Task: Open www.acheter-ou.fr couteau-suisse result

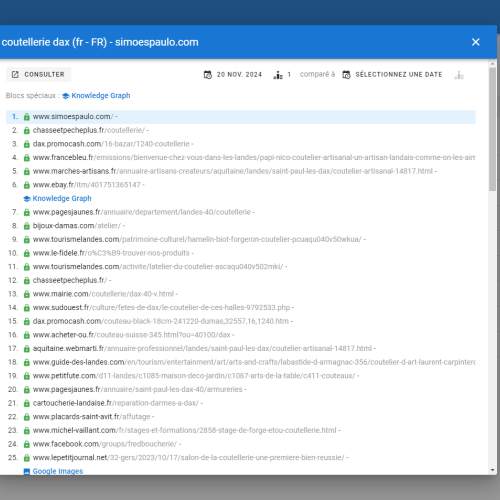Action: pyautogui.click(x=131, y=335)
